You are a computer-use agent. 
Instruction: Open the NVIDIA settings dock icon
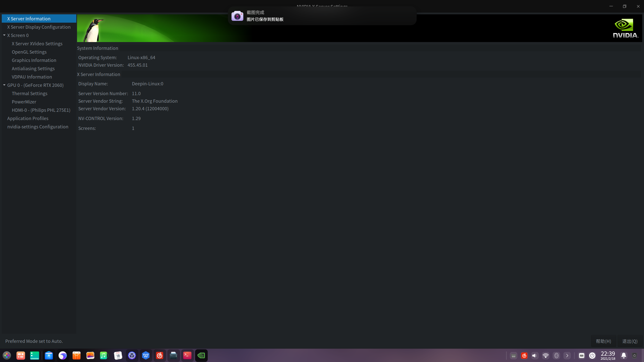201,355
